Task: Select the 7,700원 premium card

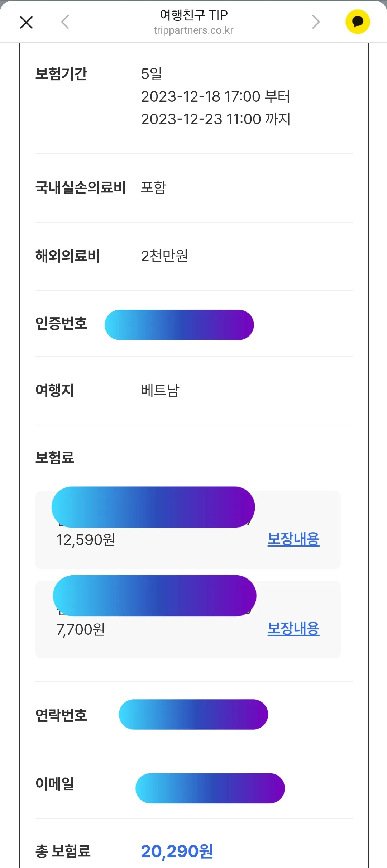Action: pyautogui.click(x=188, y=619)
